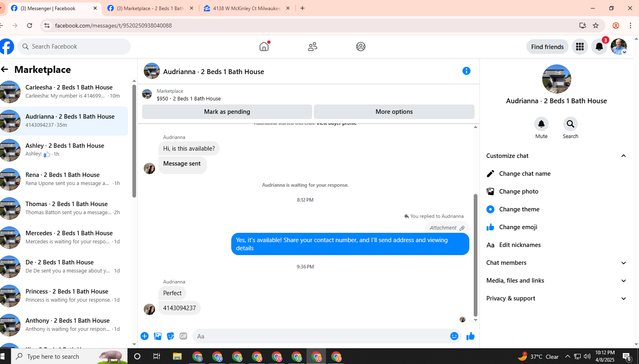
Task: Click into the Search Facebook field
Action: pos(74,47)
